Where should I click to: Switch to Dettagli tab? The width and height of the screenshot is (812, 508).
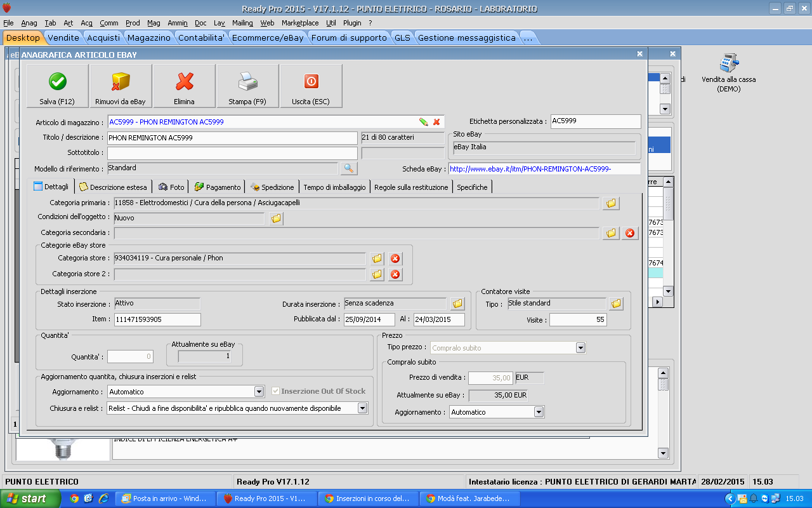51,187
